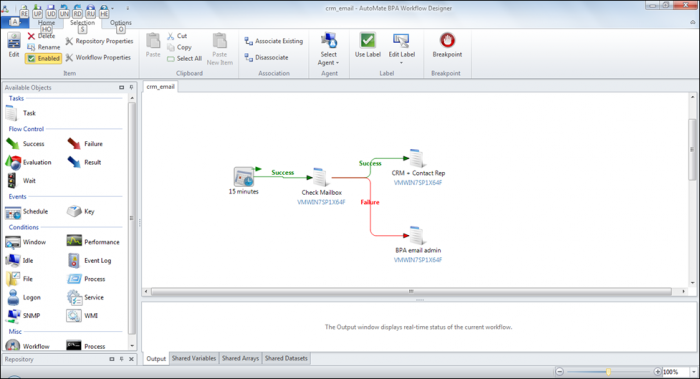The image size is (700, 379).
Task: Open the 100% zoom dropdown
Action: click(x=694, y=371)
